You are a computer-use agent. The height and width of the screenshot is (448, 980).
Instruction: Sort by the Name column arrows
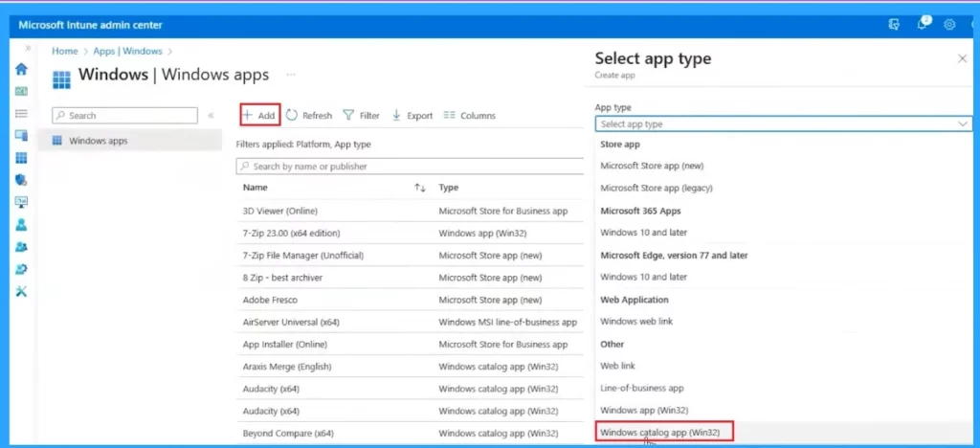420,188
